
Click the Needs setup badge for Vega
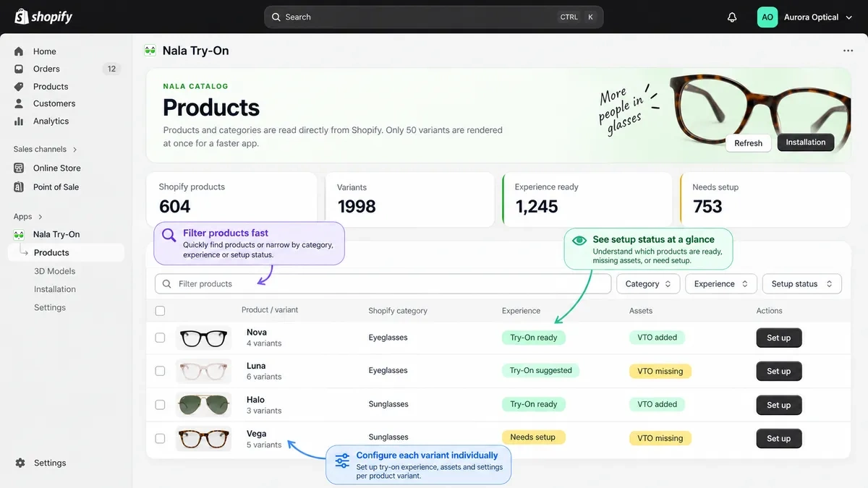[x=533, y=437]
